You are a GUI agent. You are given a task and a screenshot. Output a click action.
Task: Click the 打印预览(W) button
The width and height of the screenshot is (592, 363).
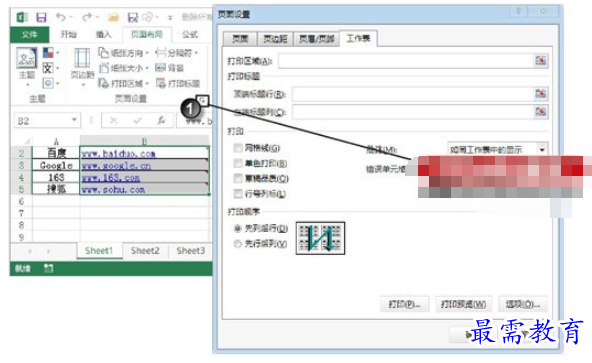click(x=463, y=304)
